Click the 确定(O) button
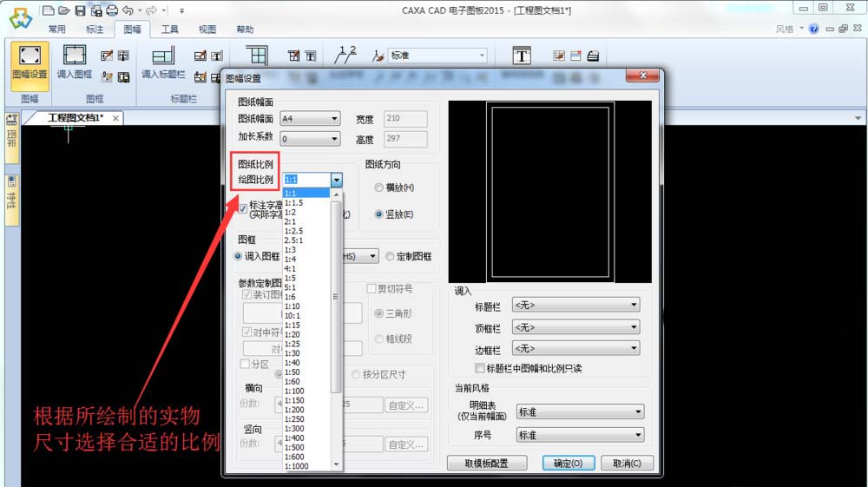The image size is (868, 487). click(569, 464)
